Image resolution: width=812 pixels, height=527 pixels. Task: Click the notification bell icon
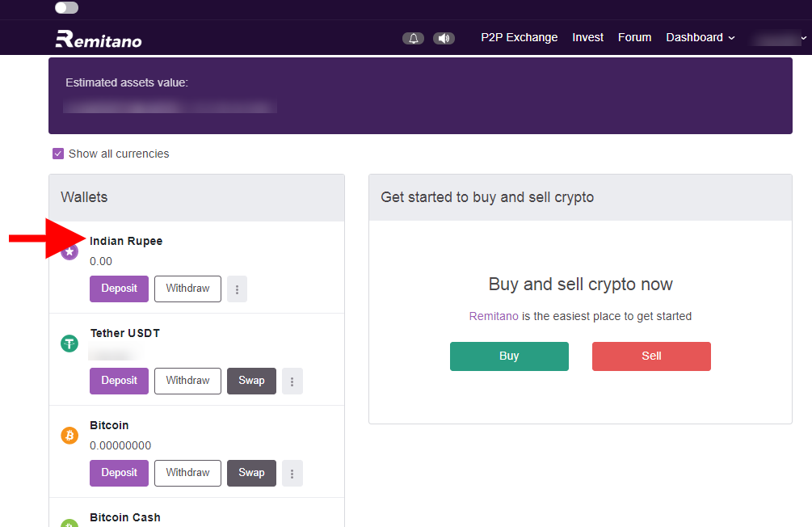click(413, 38)
